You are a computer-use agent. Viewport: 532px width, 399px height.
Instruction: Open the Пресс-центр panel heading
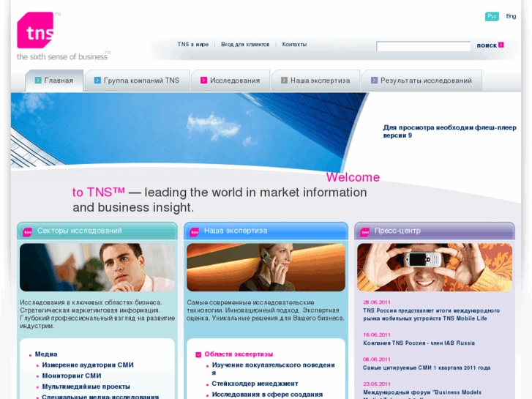[x=397, y=231]
